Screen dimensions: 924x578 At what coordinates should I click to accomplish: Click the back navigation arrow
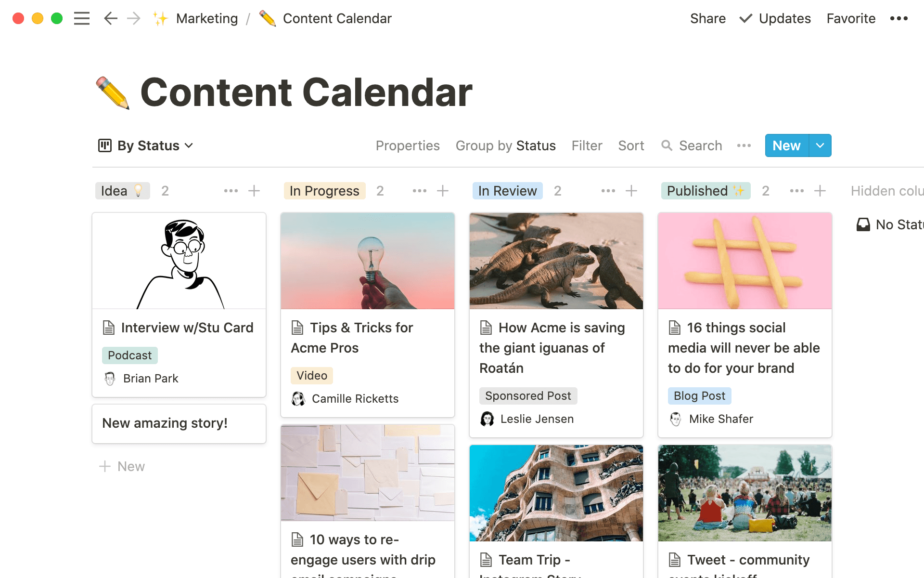pyautogui.click(x=110, y=18)
